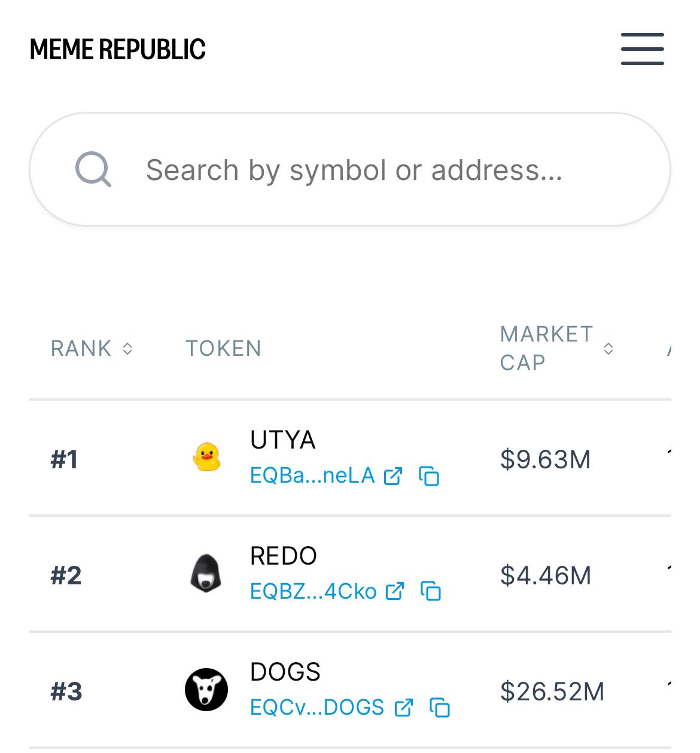Open UTYA address external link icon
This screenshot has width=700, height=753.
393,476
